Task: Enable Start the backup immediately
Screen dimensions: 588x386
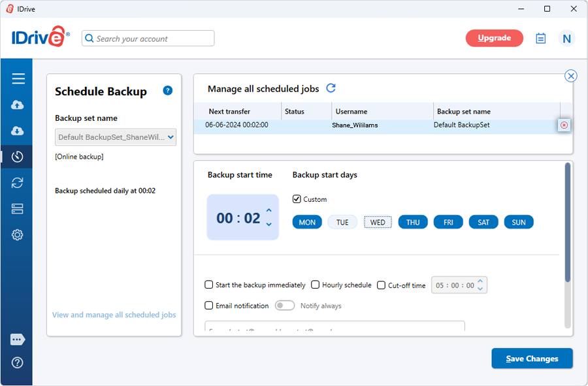Action: pyautogui.click(x=209, y=285)
